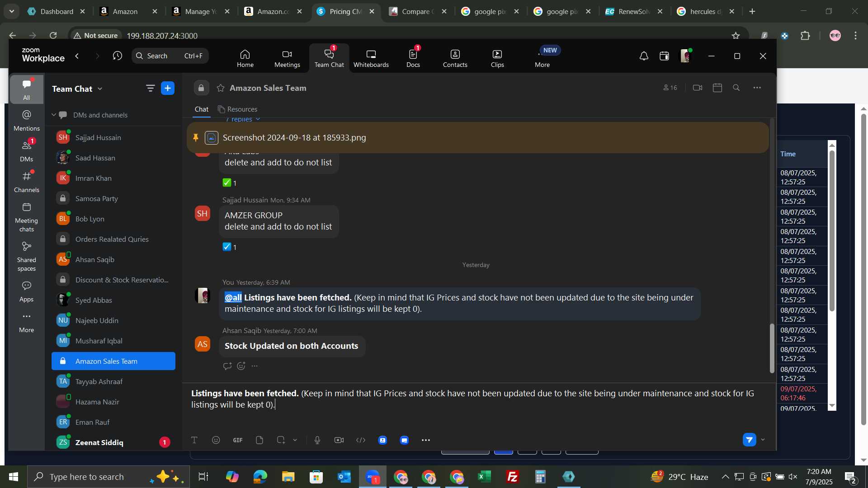The image size is (868, 488).
Task: Open profile avatar menu
Action: click(686, 56)
